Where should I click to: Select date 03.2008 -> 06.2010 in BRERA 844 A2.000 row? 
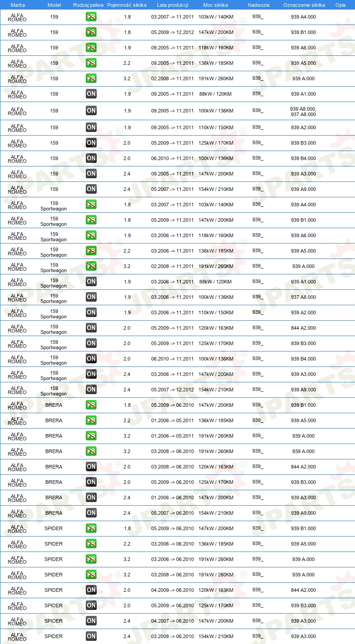click(173, 467)
